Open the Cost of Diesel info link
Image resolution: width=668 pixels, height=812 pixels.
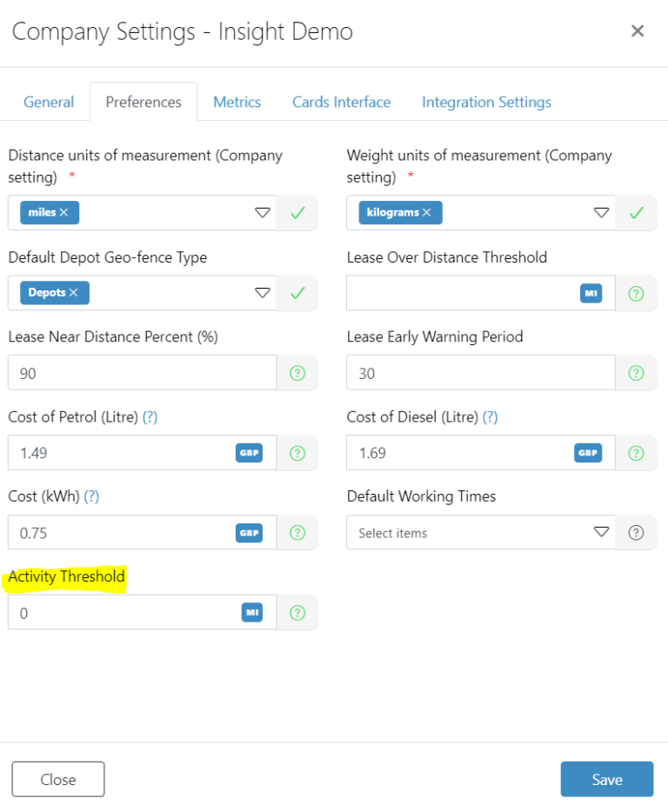tap(490, 416)
